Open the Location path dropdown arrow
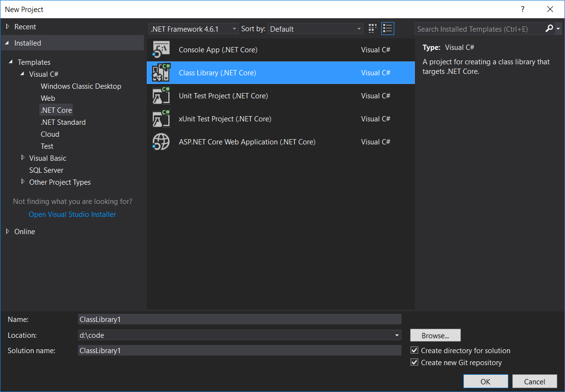This screenshot has height=392, width=565. click(x=397, y=335)
